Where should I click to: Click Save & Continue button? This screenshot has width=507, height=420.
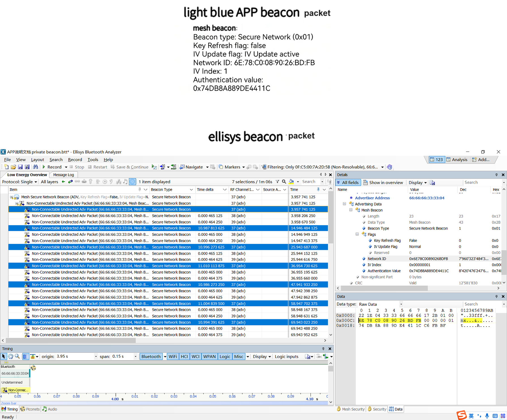(x=129, y=167)
